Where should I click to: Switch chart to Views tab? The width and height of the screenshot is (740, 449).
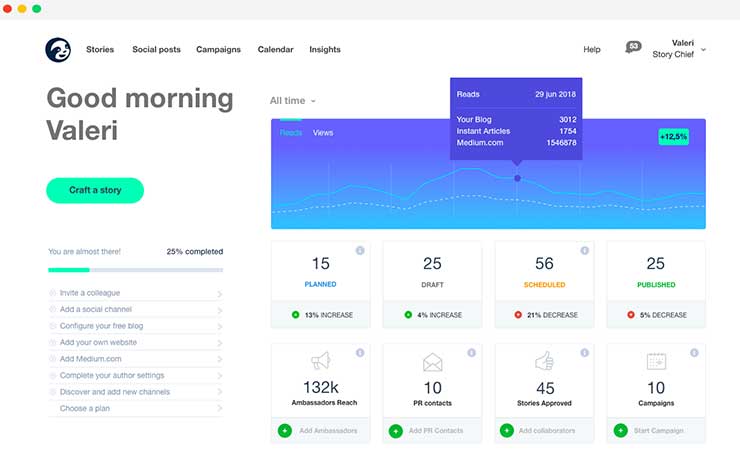323,133
